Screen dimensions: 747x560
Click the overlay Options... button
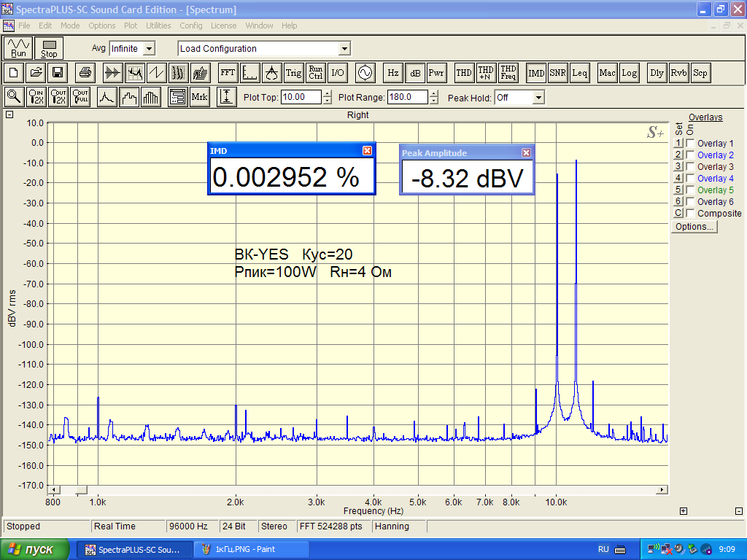pos(694,227)
